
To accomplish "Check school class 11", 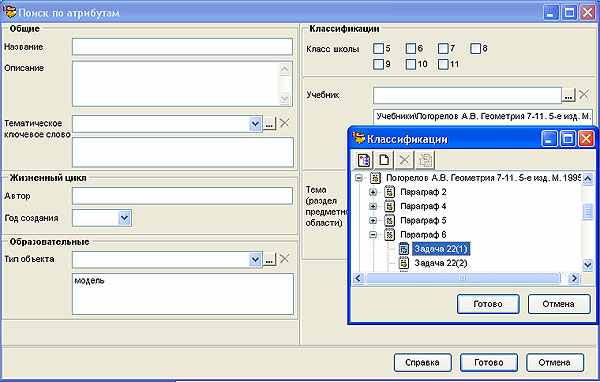I will 443,64.
